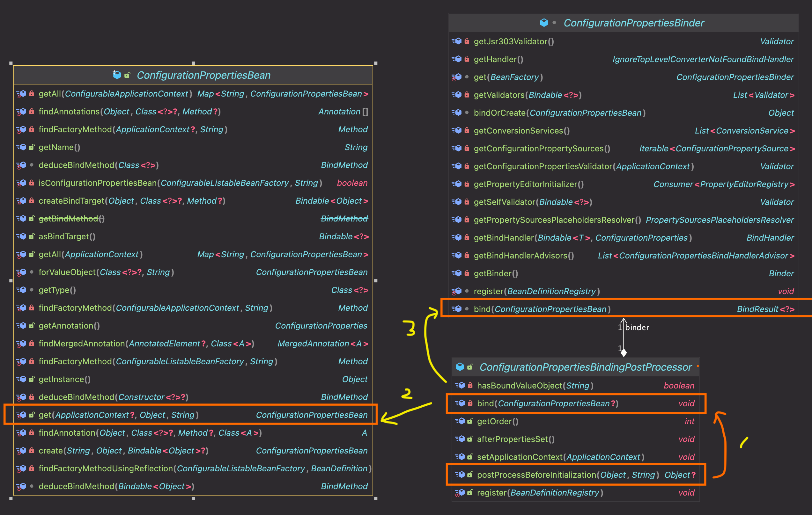The width and height of the screenshot is (812, 515).
Task: Click the top-center resize handle of selected node
Action: pyautogui.click(x=193, y=63)
